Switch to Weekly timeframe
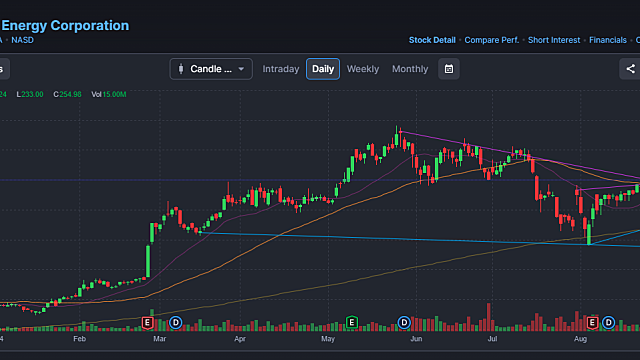The width and height of the screenshot is (640, 360). click(x=363, y=69)
